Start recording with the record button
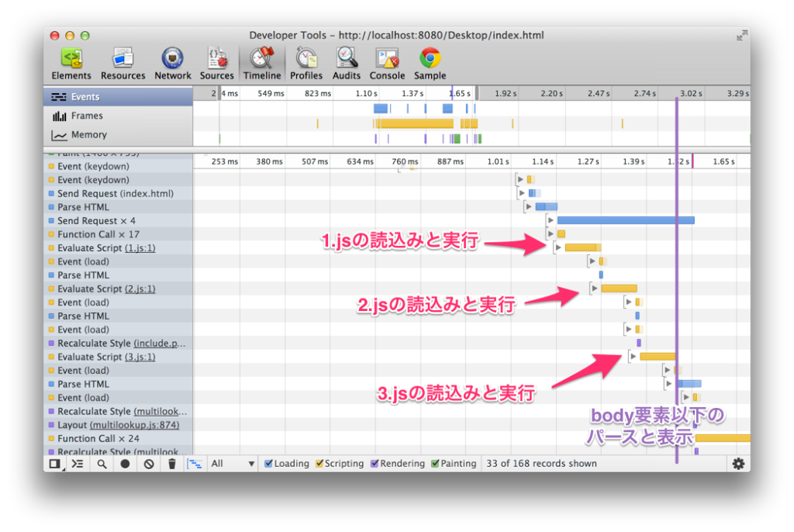794x532 pixels. (124, 463)
